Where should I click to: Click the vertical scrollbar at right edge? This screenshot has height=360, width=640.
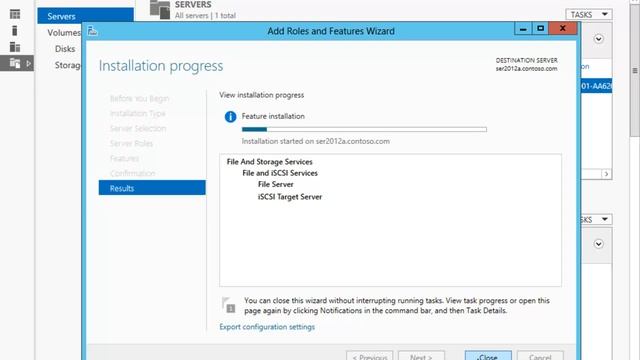point(635,71)
